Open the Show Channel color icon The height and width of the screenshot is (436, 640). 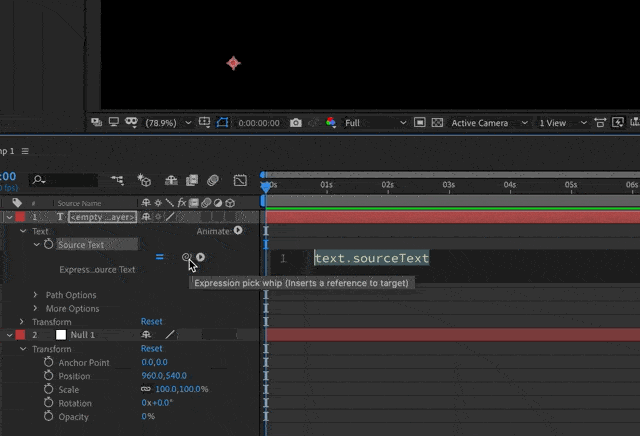click(x=331, y=122)
